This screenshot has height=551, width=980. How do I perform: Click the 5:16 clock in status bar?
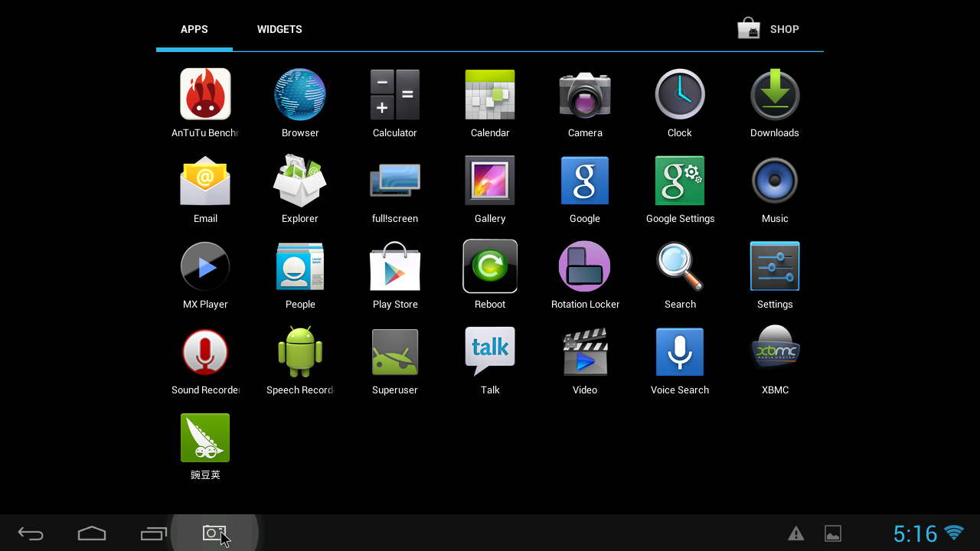(916, 533)
